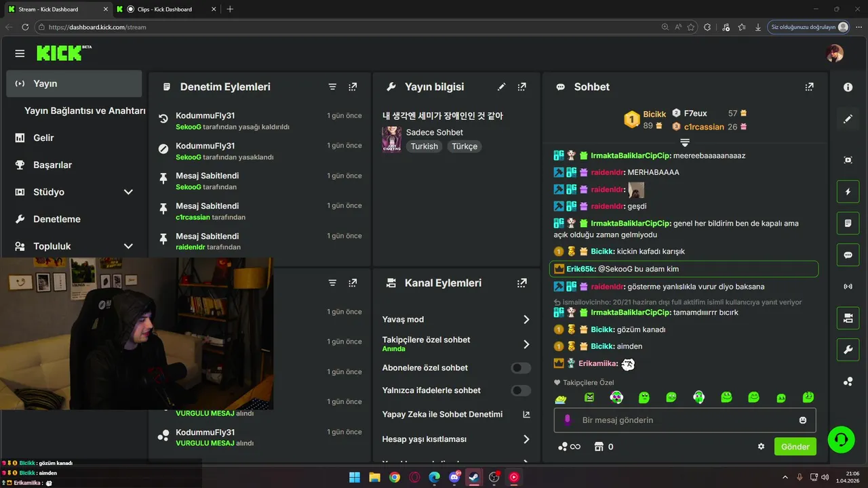Click the Gönder send button
Screen dimensions: 868x488
[x=795, y=447]
